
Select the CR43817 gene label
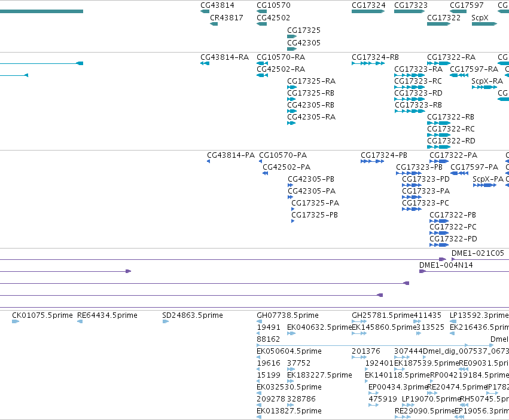227,17
